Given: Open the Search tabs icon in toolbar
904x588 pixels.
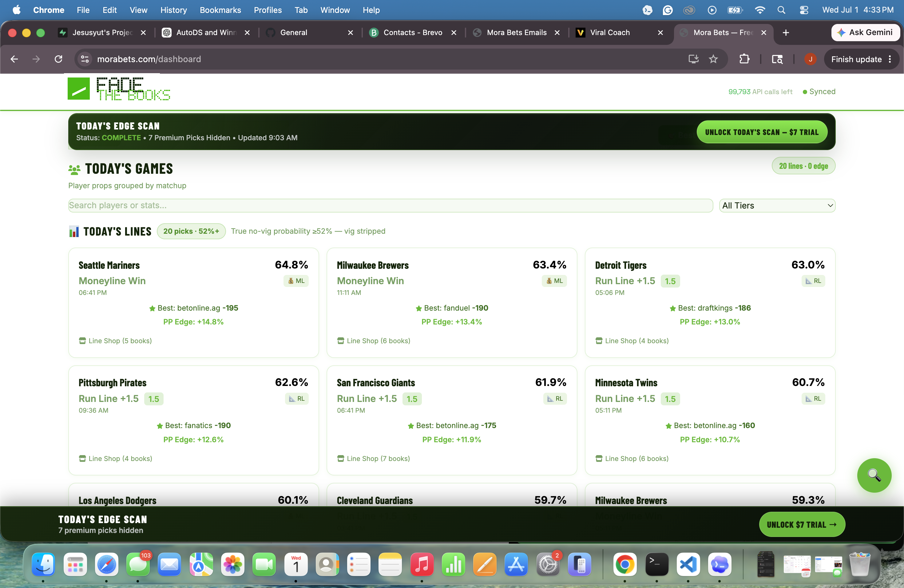Looking at the screenshot, I should (x=777, y=59).
